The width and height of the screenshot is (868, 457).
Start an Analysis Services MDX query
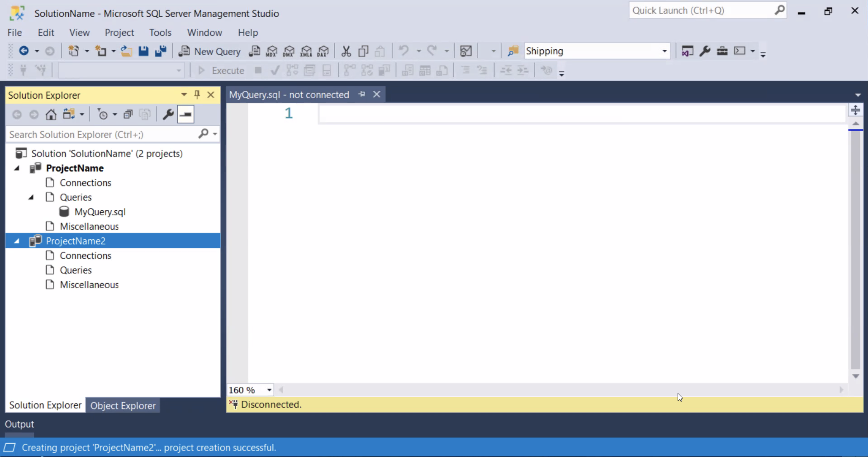272,51
